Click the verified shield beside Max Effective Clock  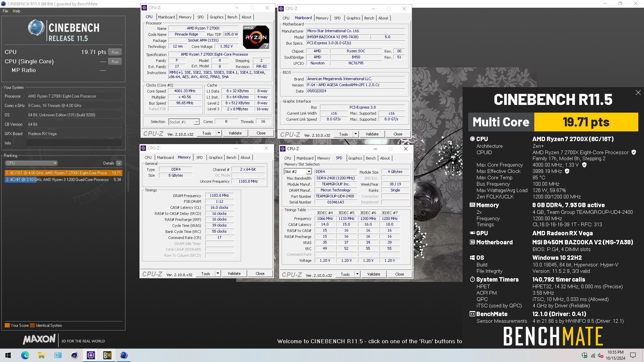(567, 171)
